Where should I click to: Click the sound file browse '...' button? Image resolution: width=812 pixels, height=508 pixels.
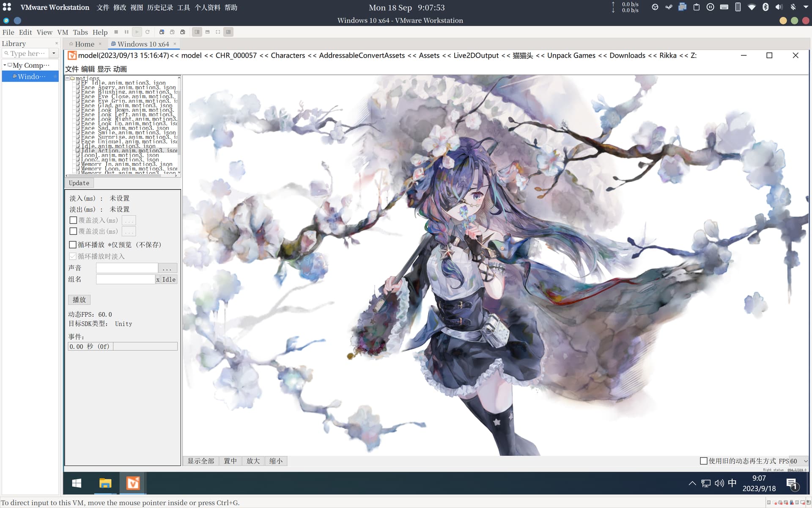167,268
